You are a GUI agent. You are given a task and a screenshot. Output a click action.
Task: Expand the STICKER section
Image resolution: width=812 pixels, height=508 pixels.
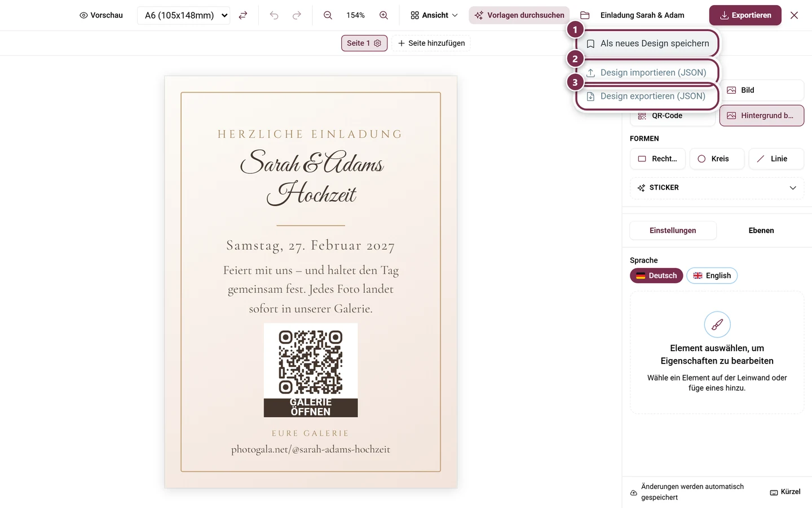pos(717,188)
